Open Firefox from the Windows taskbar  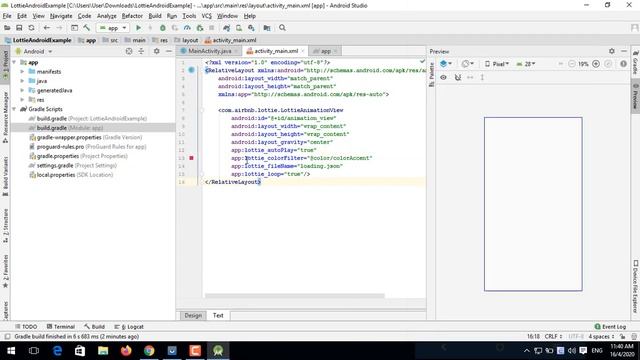coord(126,351)
